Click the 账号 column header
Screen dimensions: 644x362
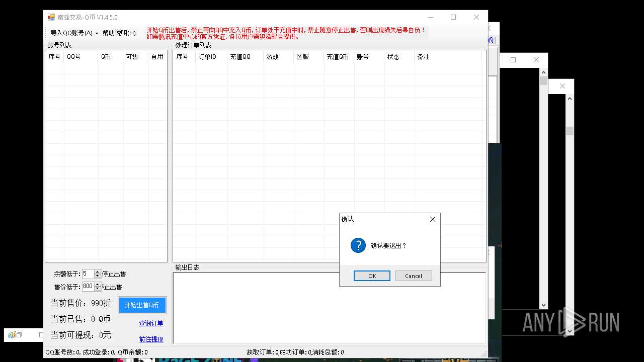(369, 57)
